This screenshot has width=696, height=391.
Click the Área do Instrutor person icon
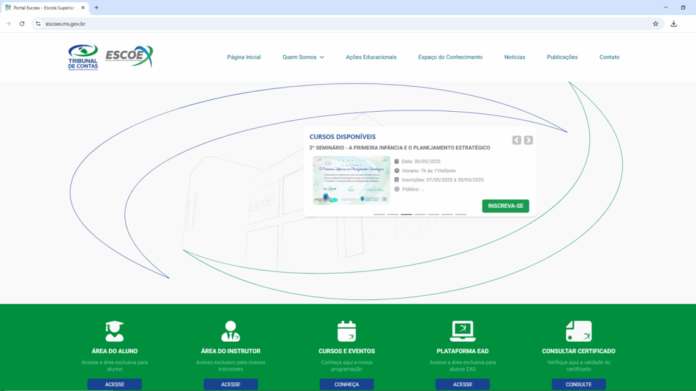click(230, 331)
